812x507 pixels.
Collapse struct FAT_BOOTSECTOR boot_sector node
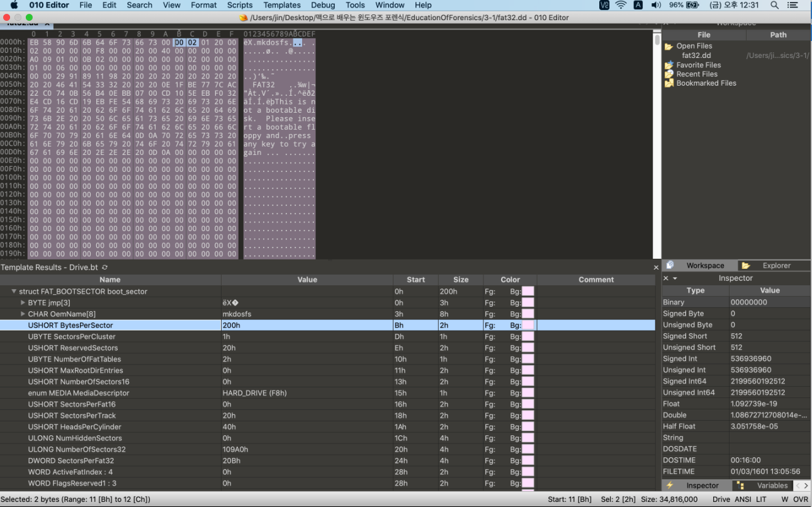pyautogui.click(x=14, y=292)
